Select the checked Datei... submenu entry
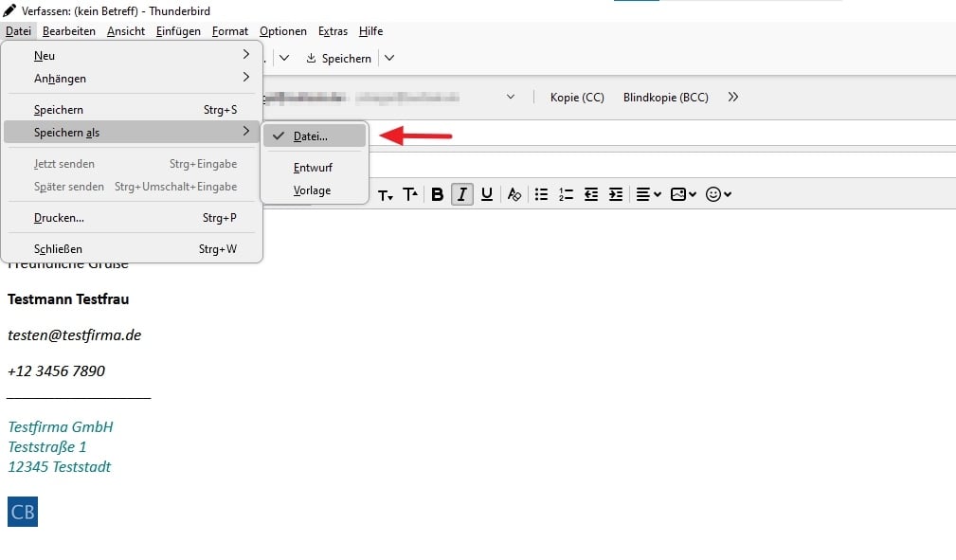This screenshot has height=560, width=956. point(311,136)
